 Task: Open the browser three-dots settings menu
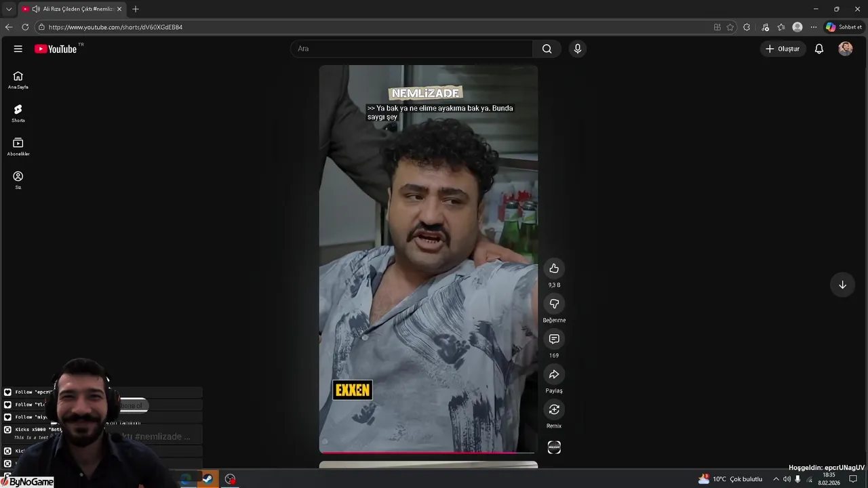tap(814, 27)
